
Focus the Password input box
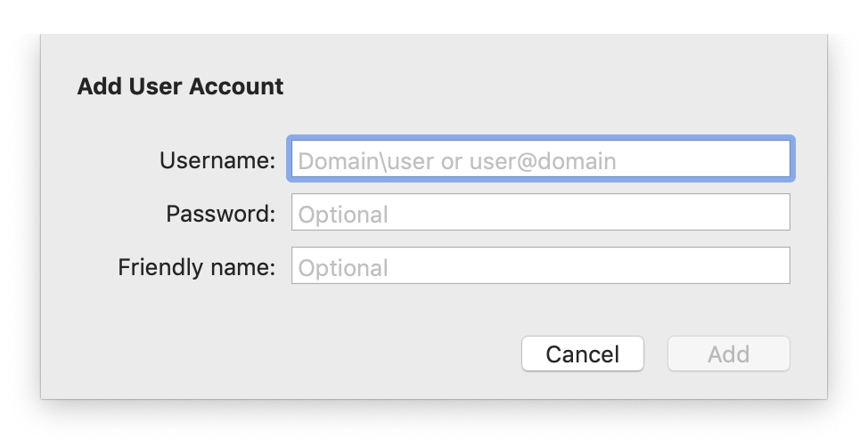point(540,213)
